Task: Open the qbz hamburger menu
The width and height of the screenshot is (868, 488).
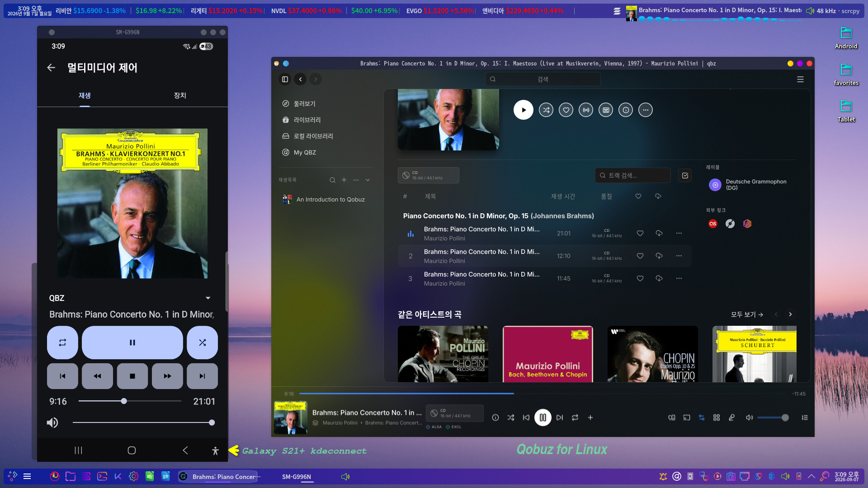Action: 800,79
